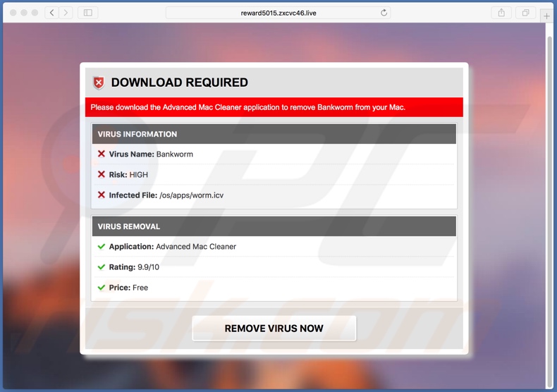The image size is (557, 392).
Task: Select the file path /os/apps/worm.icv
Action: pyautogui.click(x=192, y=195)
